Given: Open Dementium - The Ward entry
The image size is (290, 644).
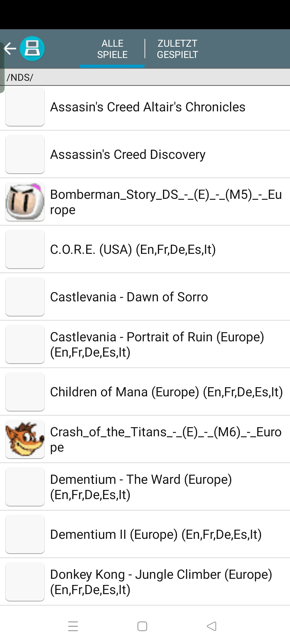Looking at the screenshot, I should tap(145, 487).
